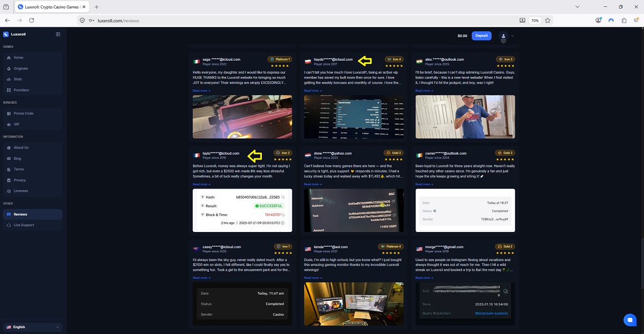Screen dimensions: 644x334
Task: Expand the profile menu chevron
Action: click(x=513, y=36)
